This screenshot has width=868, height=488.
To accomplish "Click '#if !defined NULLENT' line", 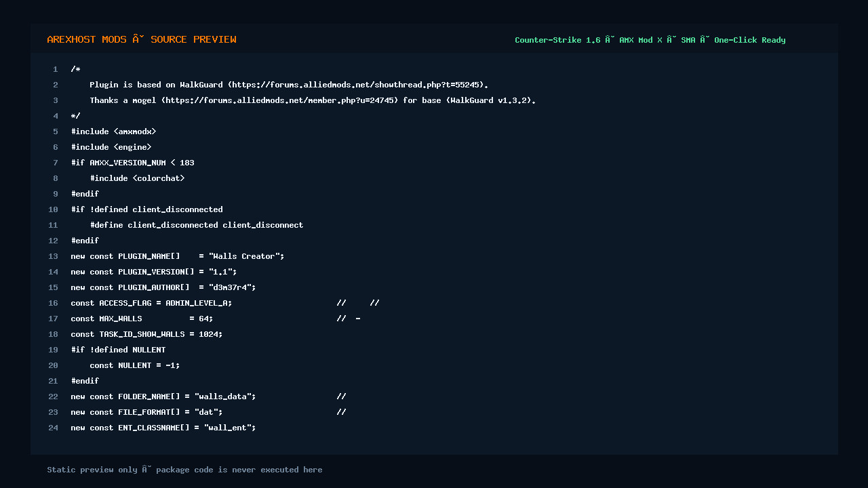I will tap(118, 350).
